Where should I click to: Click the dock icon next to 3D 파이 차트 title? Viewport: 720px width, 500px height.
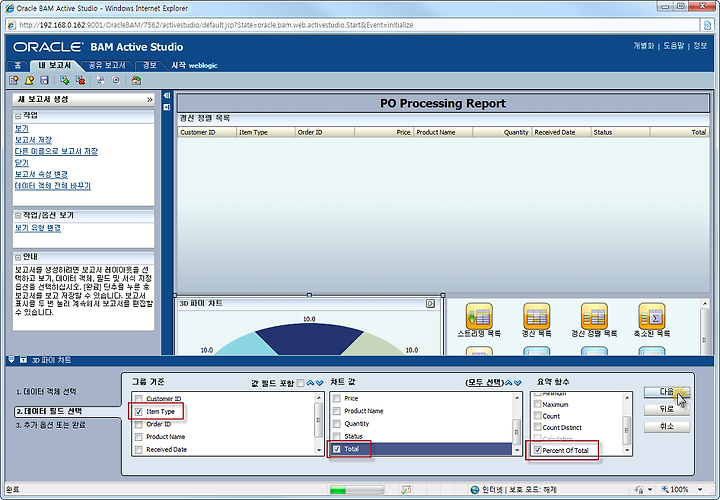pyautogui.click(x=23, y=360)
